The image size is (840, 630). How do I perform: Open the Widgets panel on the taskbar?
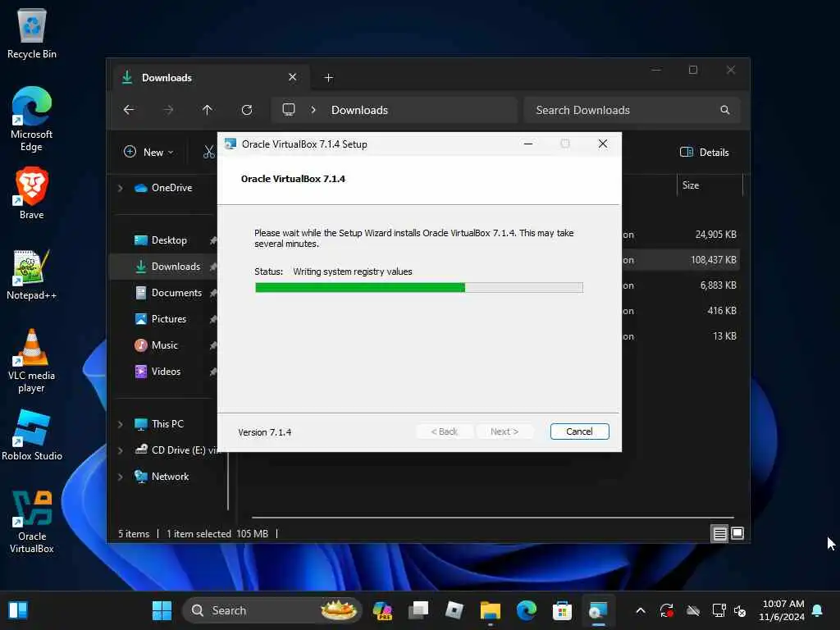point(18,610)
